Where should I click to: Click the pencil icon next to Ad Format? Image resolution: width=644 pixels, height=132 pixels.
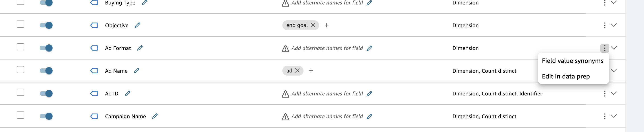pos(140,48)
